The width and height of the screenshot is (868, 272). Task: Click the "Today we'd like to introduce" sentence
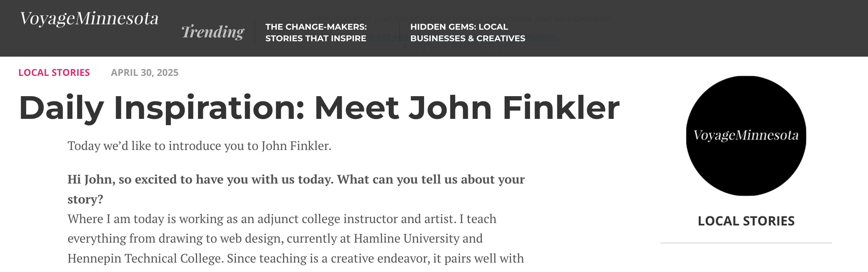[199, 146]
